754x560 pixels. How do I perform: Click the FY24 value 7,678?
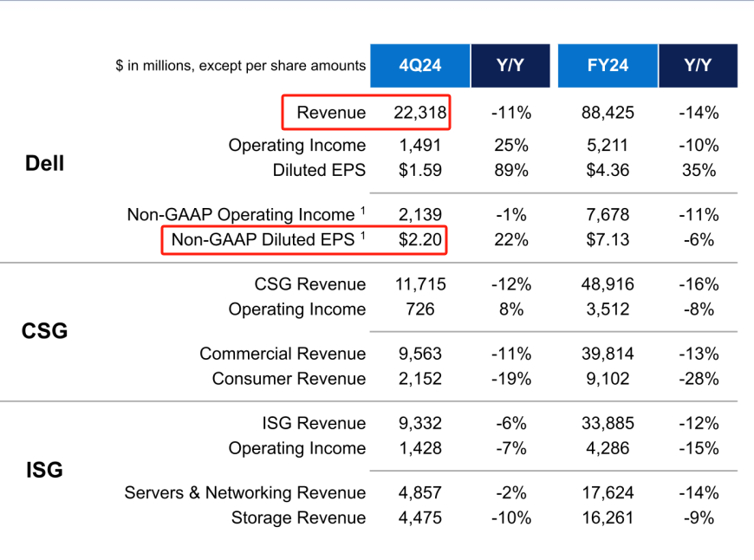tap(608, 215)
